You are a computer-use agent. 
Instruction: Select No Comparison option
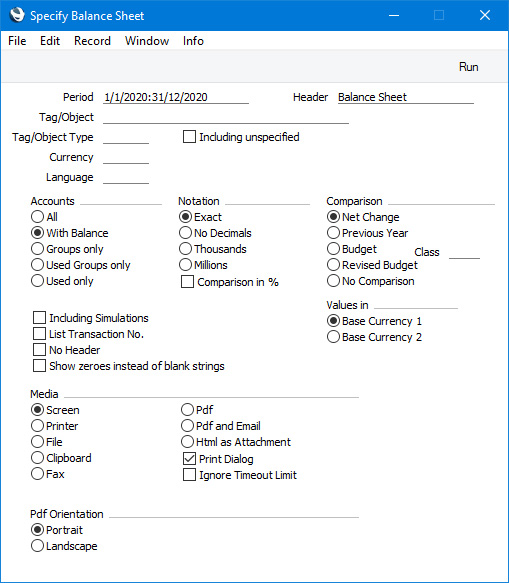point(334,281)
